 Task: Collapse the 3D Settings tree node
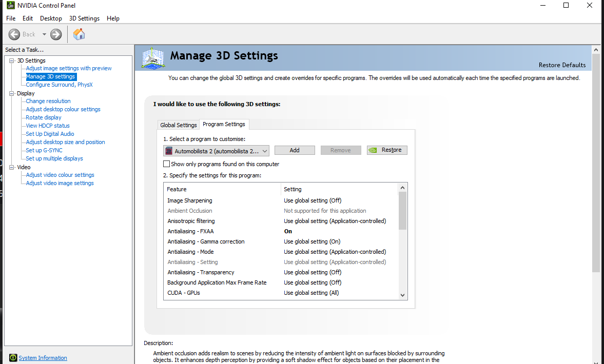pos(12,60)
